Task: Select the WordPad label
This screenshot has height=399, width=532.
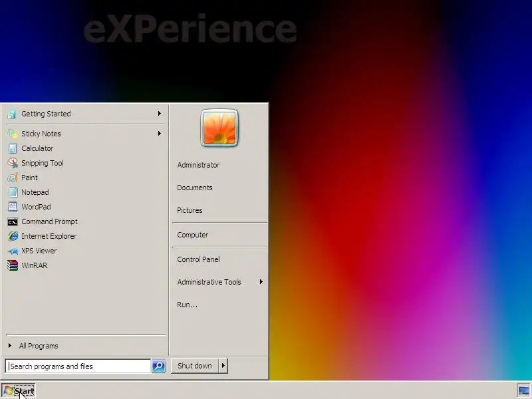Action: pyautogui.click(x=36, y=207)
